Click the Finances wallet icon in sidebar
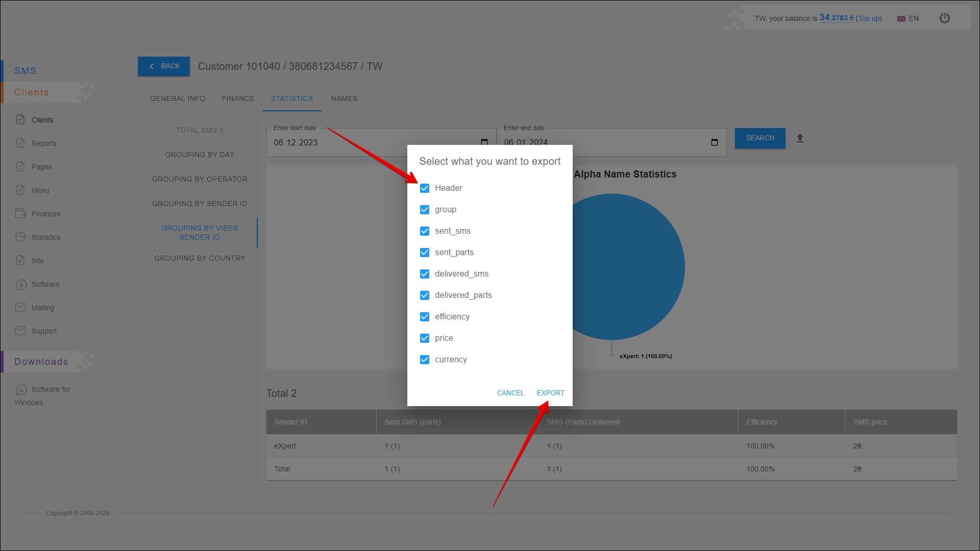 click(20, 213)
